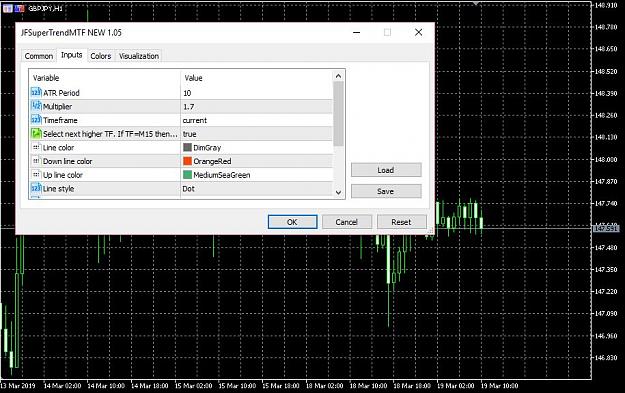The image size is (625, 393).
Task: Select the 'Down line color' variable name
Action: [67, 161]
